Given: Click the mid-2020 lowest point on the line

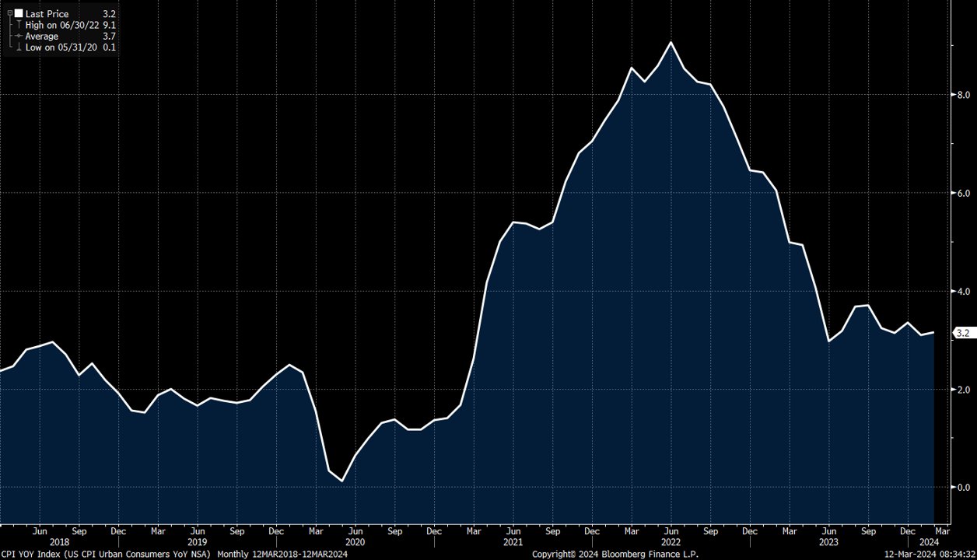Looking at the screenshot, I should (341, 481).
